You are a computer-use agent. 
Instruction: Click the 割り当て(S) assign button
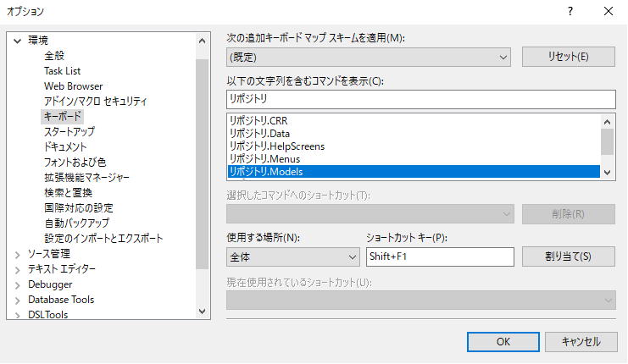(x=569, y=256)
